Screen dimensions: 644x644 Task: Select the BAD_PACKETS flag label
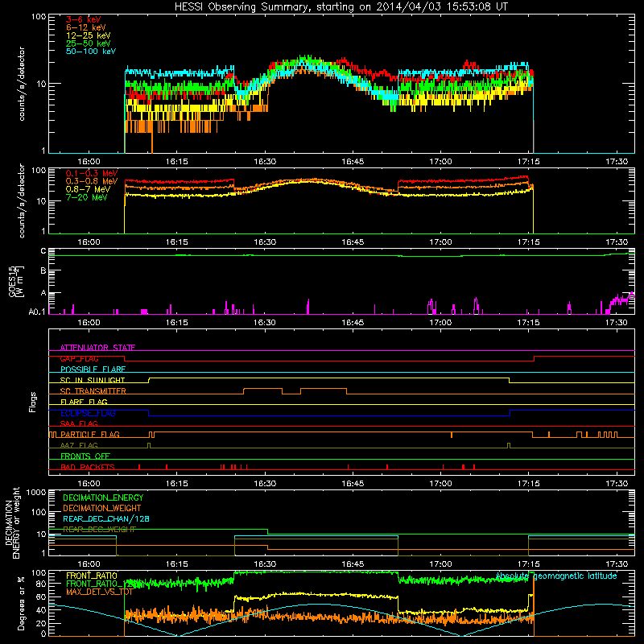coord(88,467)
